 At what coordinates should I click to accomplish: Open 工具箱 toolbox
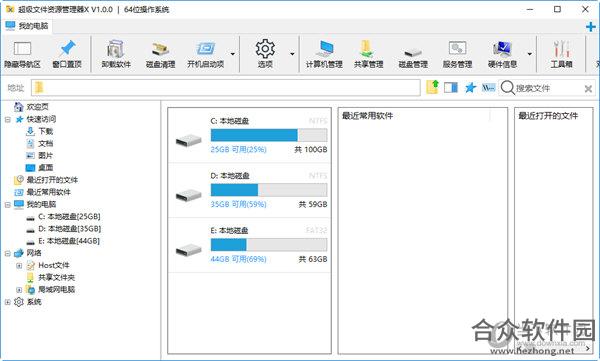[561, 55]
